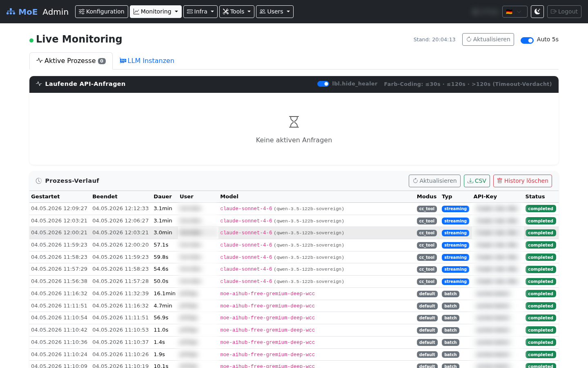Expand the Monitoring dropdown menu
The width and height of the screenshot is (588, 368).
click(x=156, y=11)
